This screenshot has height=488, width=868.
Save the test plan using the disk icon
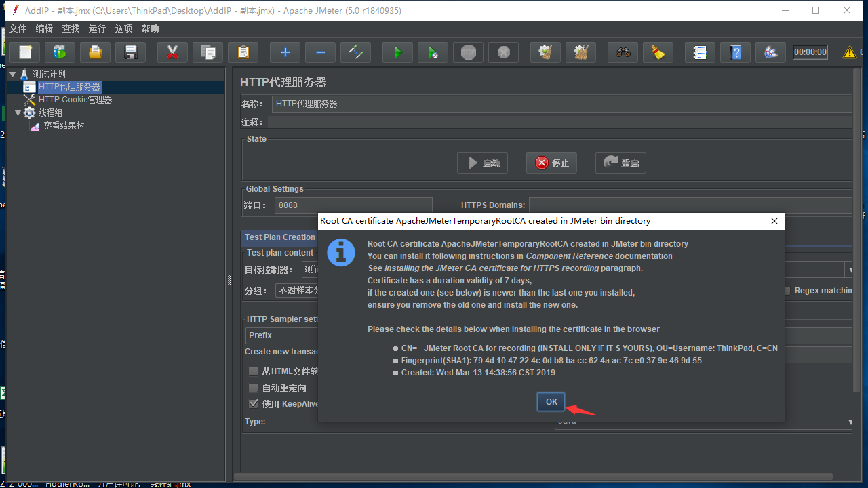(x=130, y=52)
